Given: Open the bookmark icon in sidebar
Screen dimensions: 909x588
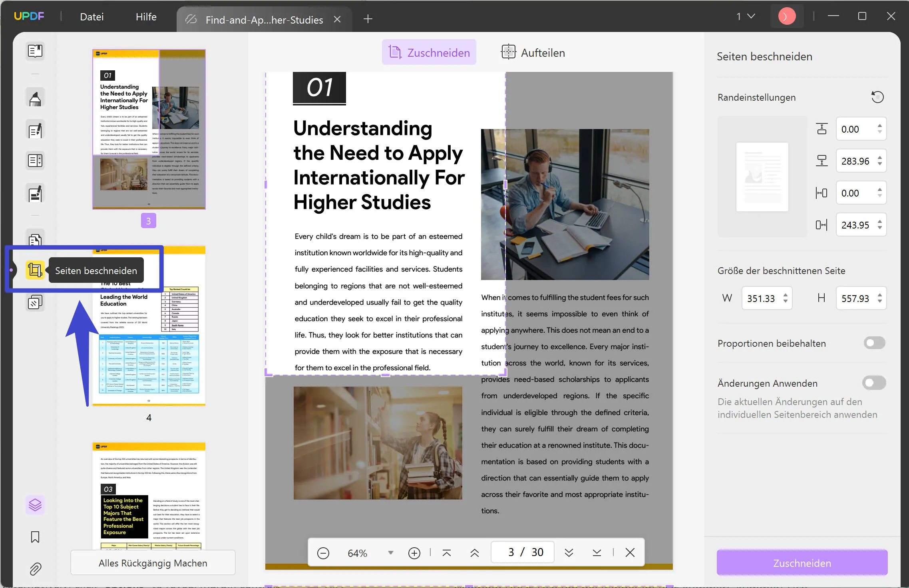Looking at the screenshot, I should (35, 537).
